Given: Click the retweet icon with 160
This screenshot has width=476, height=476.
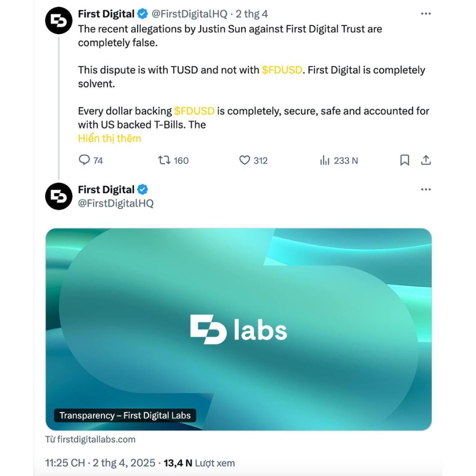Looking at the screenshot, I should point(164,160).
